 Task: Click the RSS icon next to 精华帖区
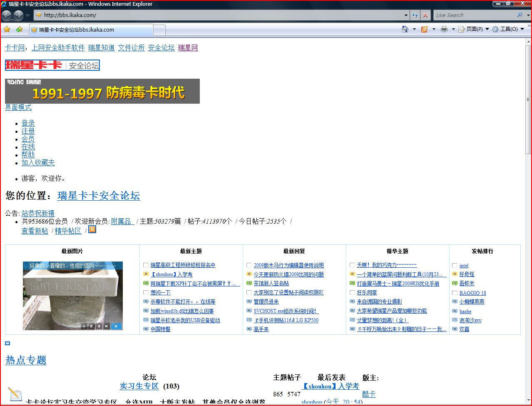[x=92, y=229]
